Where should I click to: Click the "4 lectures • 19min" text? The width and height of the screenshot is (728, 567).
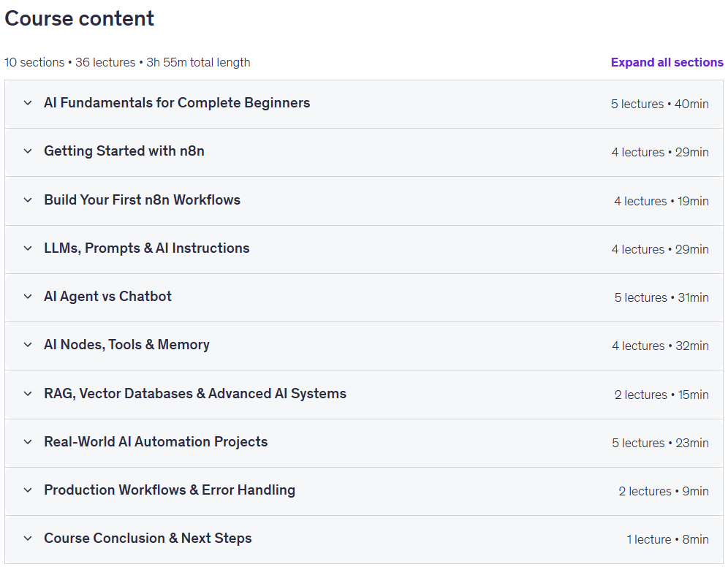click(x=661, y=201)
